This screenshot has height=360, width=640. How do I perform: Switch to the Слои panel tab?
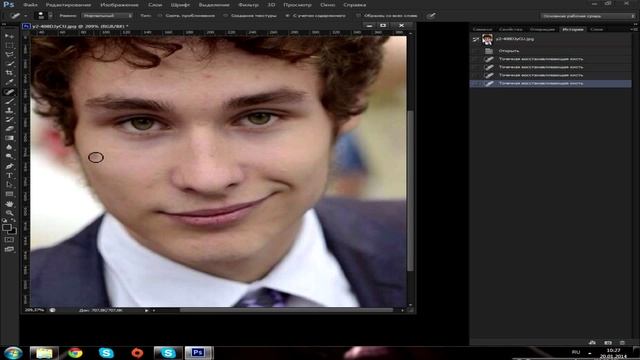(x=596, y=29)
